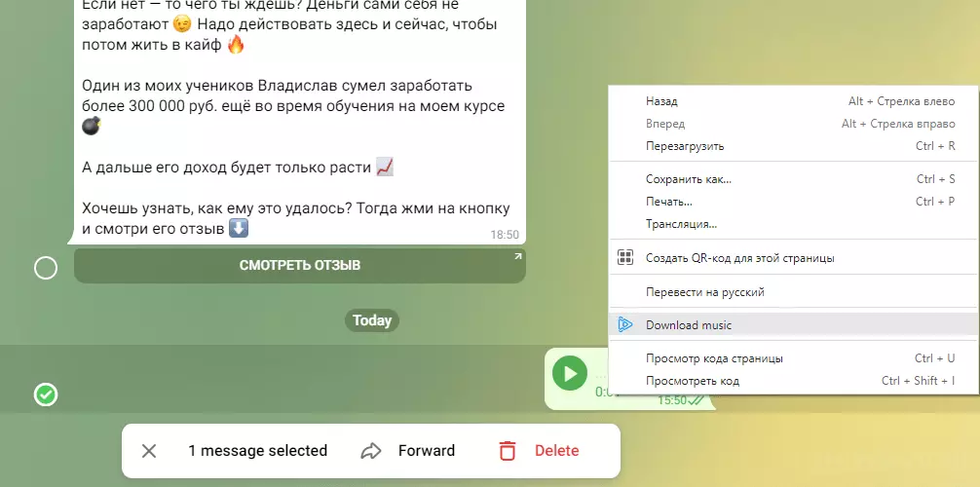Viewport: 980px width, 487px height.
Task: Click the Delete button label
Action: [557, 451]
